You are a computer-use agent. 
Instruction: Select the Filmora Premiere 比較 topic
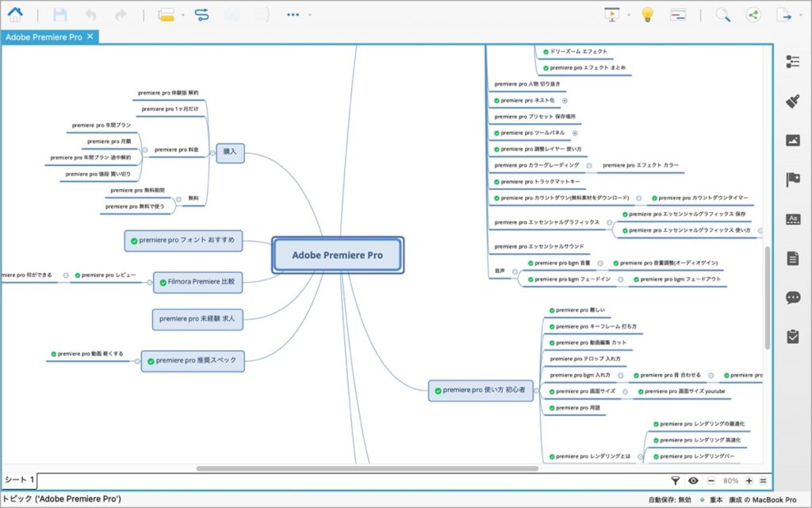[197, 282]
